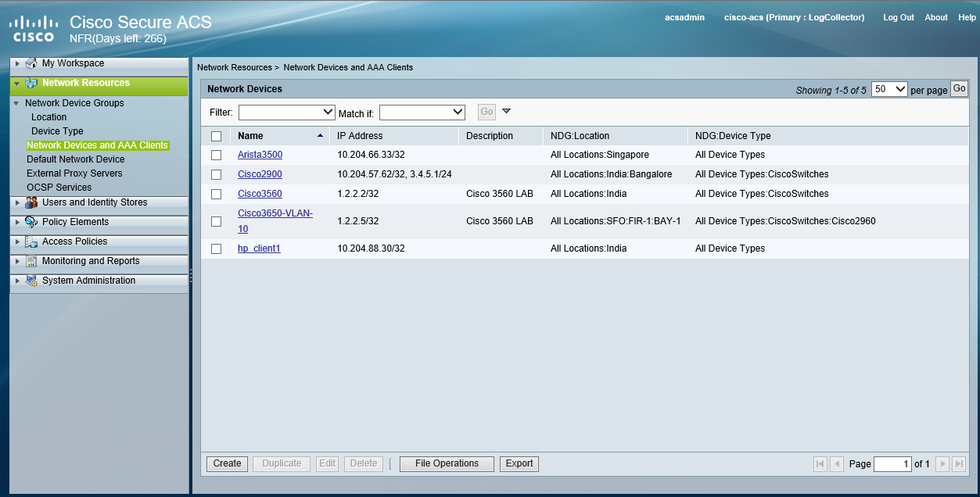Image resolution: width=980 pixels, height=497 pixels.
Task: Go to the next page icon
Action: [942, 463]
